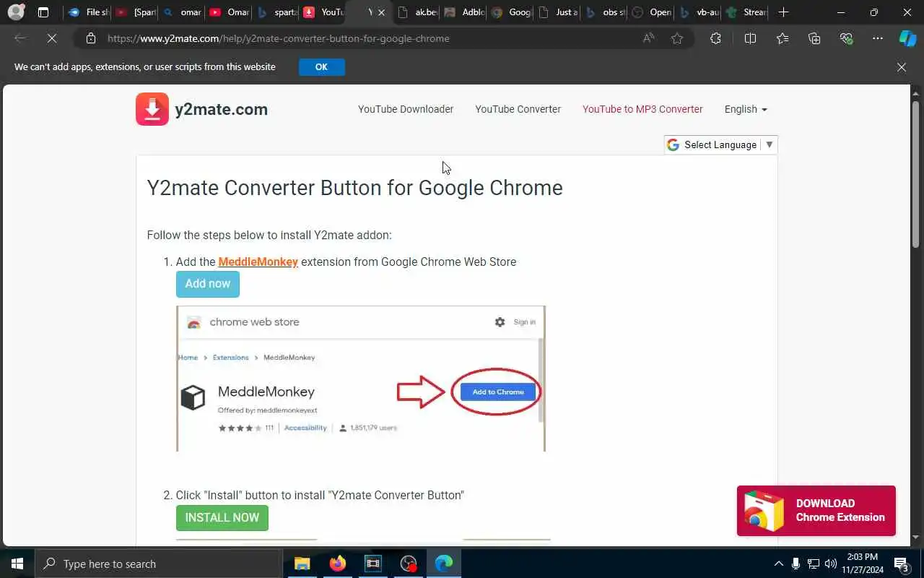The height and width of the screenshot is (578, 924).
Task: Open YouTube Downloader nav link
Action: [406, 109]
